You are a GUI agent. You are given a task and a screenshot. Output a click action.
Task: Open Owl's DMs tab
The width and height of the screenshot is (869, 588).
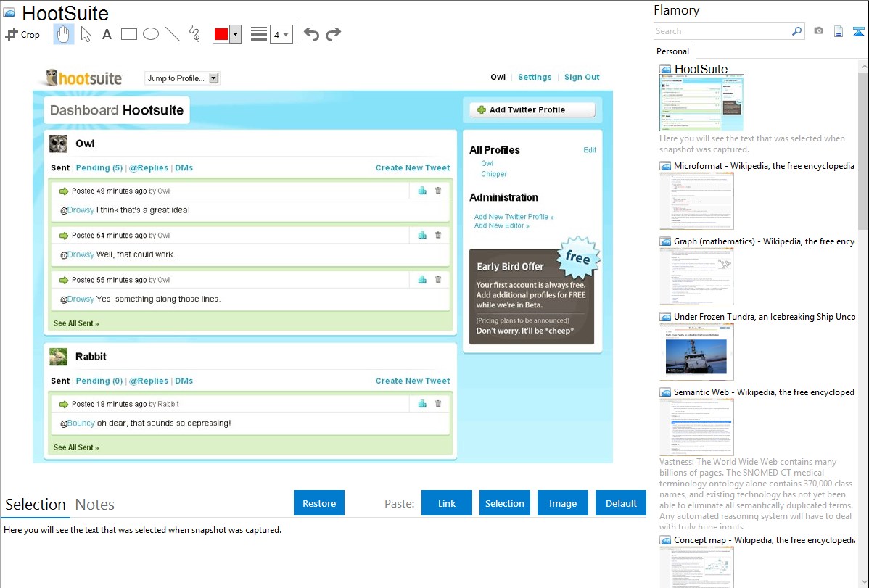[x=184, y=168]
